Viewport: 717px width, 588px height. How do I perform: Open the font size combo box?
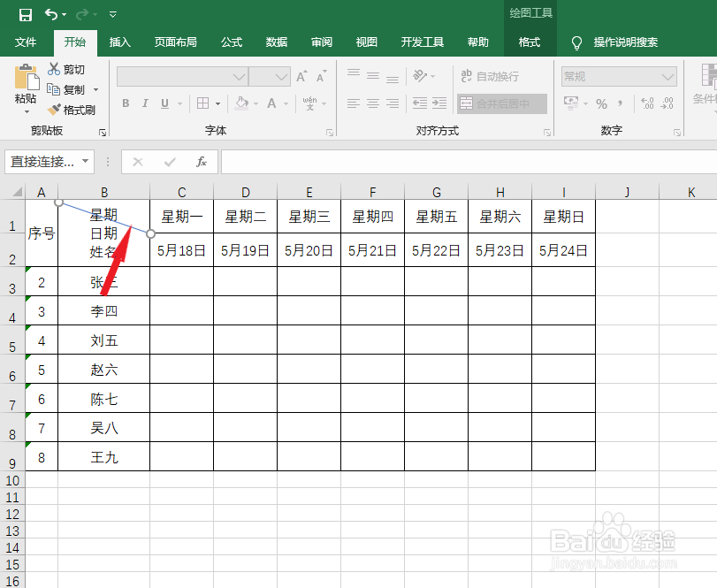click(270, 77)
